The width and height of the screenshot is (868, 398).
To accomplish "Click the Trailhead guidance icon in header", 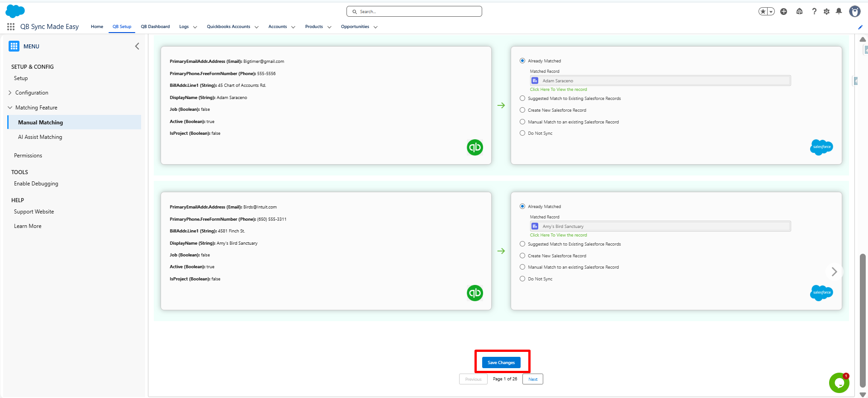I will 800,11.
